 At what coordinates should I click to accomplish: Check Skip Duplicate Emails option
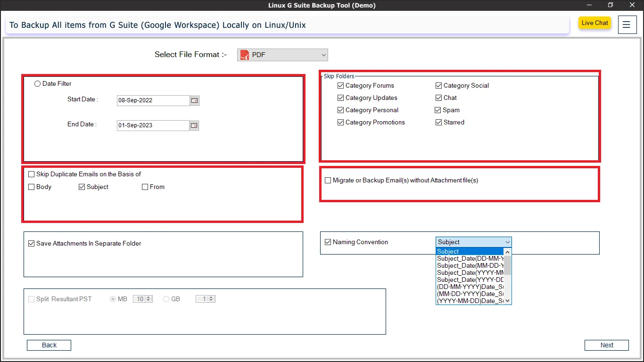pos(32,174)
